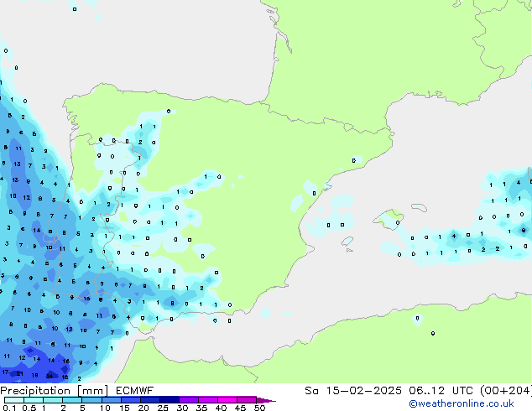Click the '17' precipitation value on the map

[5, 372]
